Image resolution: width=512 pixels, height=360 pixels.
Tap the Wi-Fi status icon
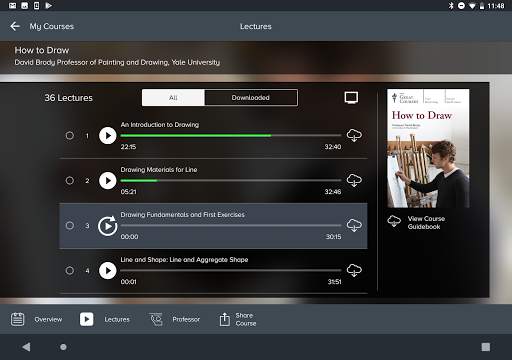click(x=472, y=6)
